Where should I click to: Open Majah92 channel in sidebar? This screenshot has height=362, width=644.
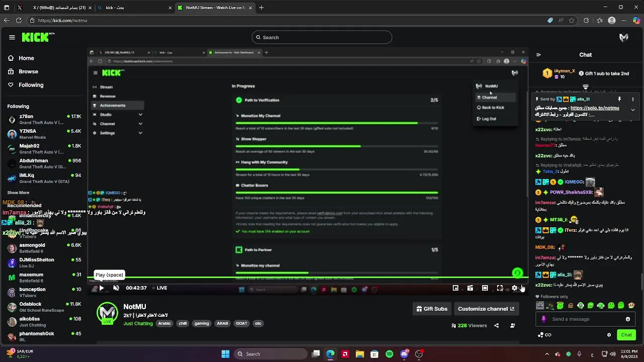pyautogui.click(x=44, y=148)
